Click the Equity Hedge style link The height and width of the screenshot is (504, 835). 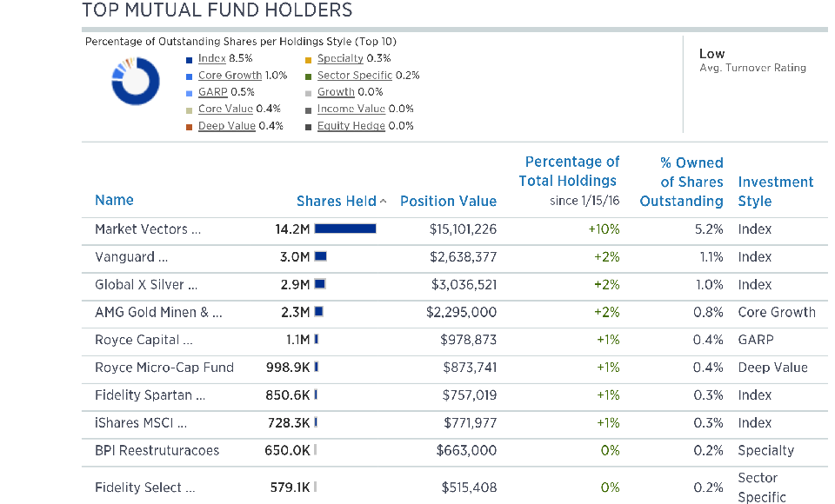[x=351, y=126]
